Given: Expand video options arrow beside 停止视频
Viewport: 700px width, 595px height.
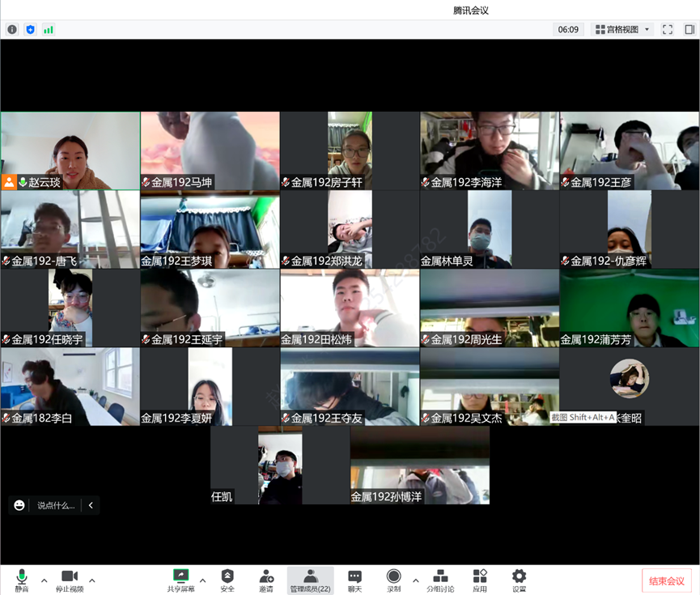Looking at the screenshot, I should click(92, 580).
